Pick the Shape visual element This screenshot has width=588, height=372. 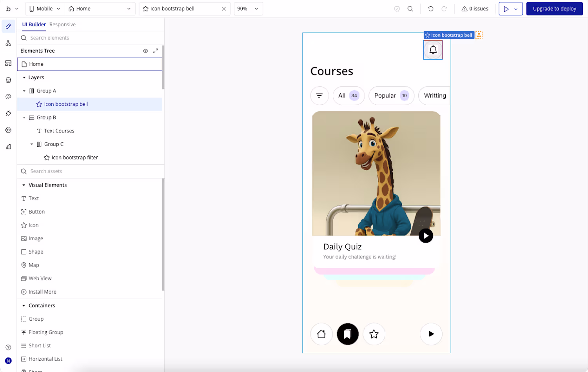32,252
